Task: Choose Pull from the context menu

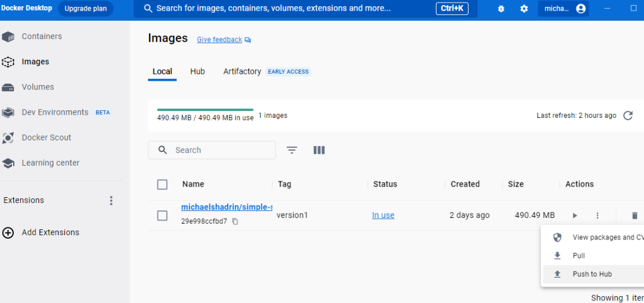Action: point(594,256)
